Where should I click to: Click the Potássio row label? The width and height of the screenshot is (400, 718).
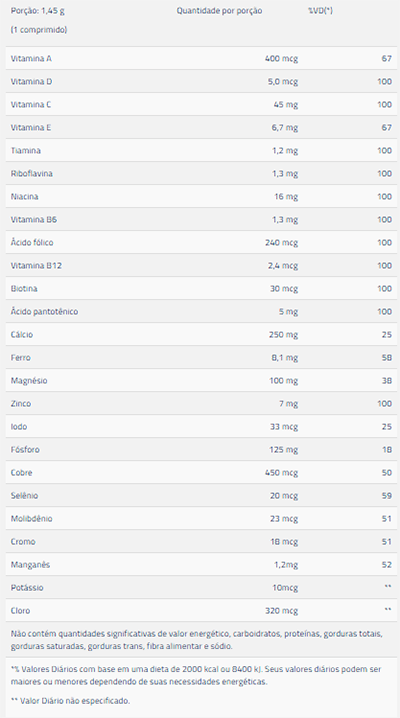[27, 587]
